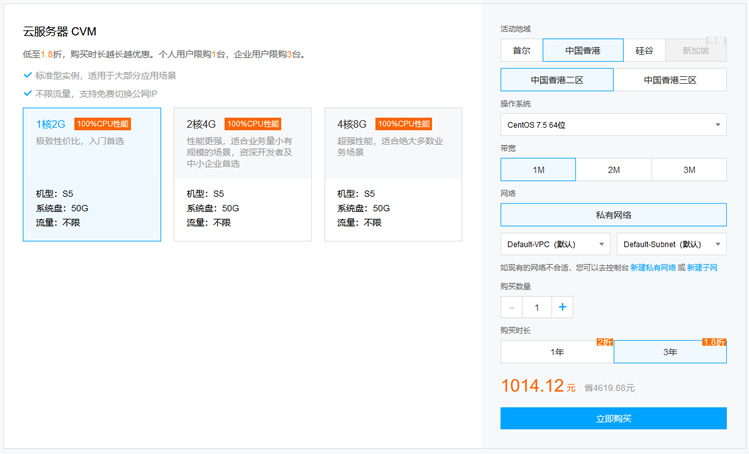Open the CentOS 7.5 64位 operating system dropdown
749x454 pixels.
tap(613, 125)
